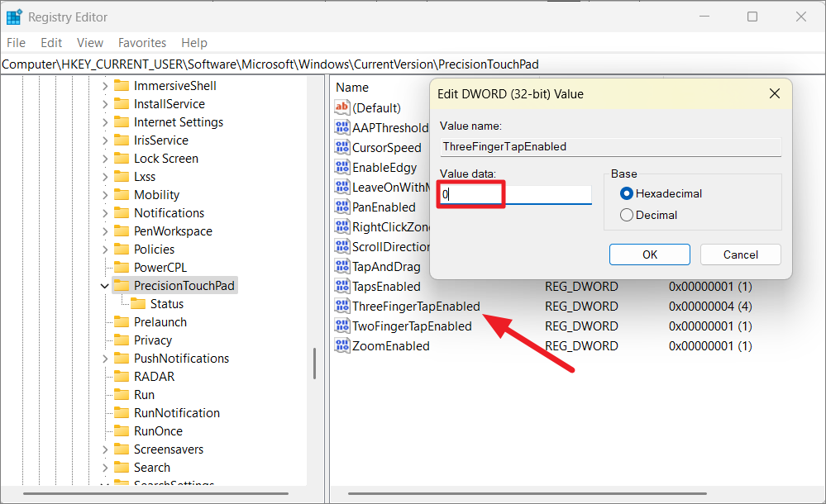Select the Status subkey folder icon
The height and width of the screenshot is (504, 826).
click(138, 304)
